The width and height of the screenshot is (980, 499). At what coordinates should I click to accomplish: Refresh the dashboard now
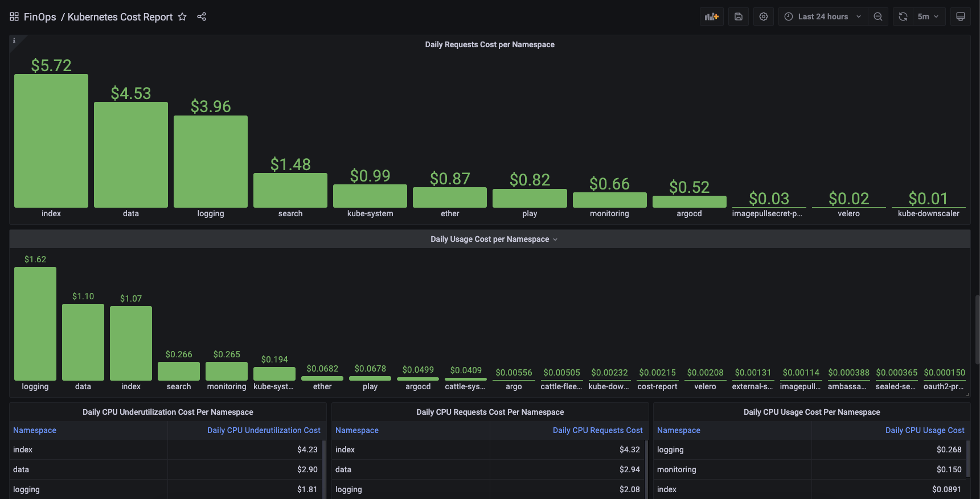coord(903,17)
